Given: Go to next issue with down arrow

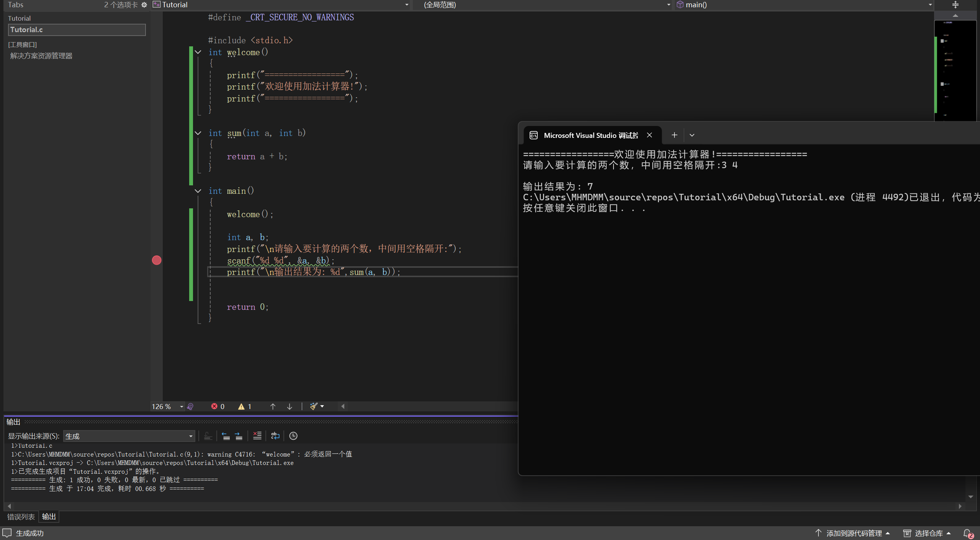Looking at the screenshot, I should [x=290, y=406].
